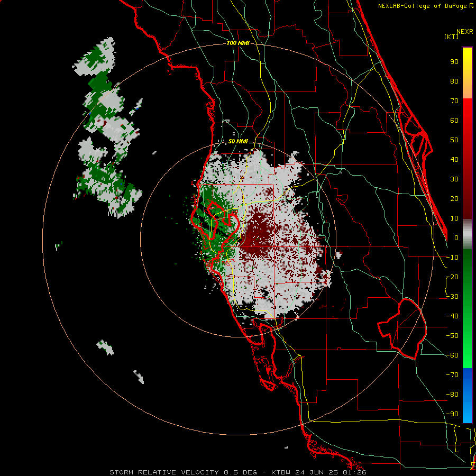
Task: Click the 30 knot label on the scale
Action: pyautogui.click(x=454, y=179)
